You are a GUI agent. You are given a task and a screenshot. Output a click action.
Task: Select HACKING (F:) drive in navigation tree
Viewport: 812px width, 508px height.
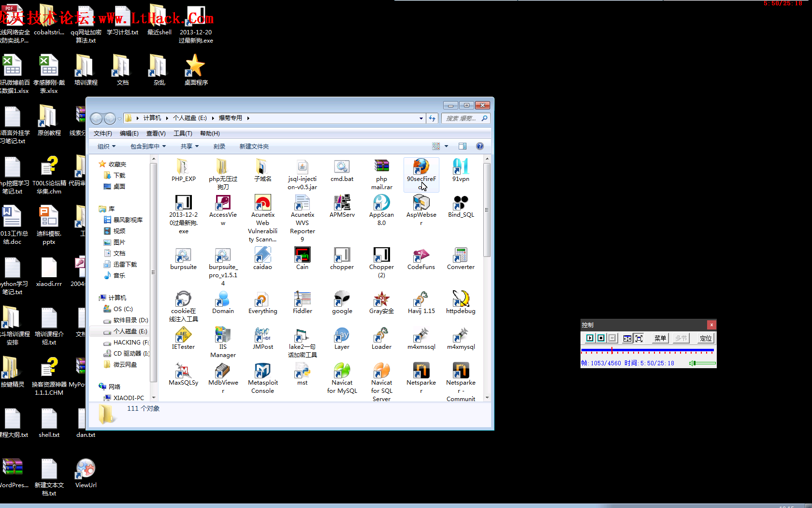[x=126, y=343]
